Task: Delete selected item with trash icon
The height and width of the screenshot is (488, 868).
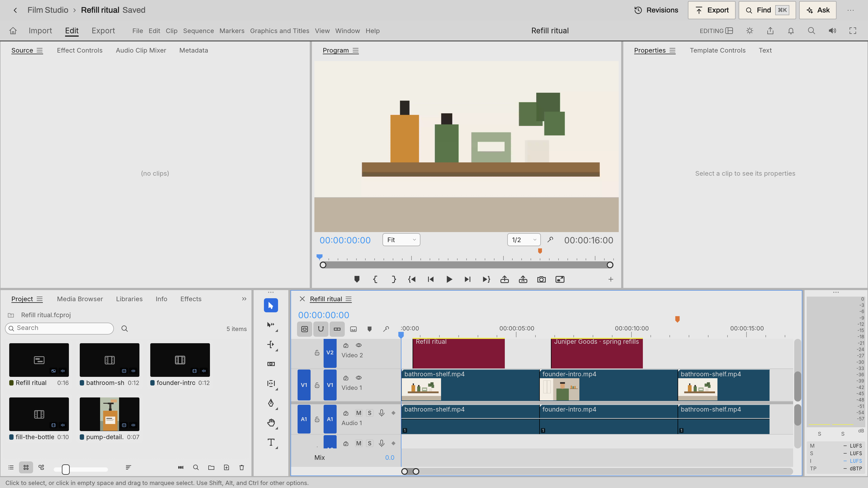Action: point(242,467)
